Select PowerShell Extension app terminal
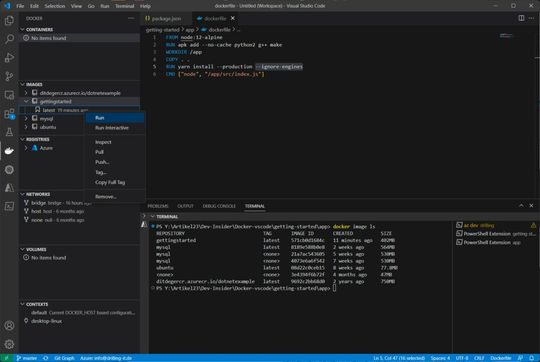 (x=496, y=242)
